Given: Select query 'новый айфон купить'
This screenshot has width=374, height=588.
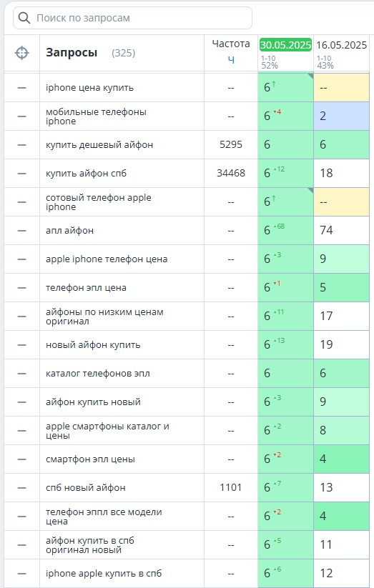Looking at the screenshot, I should 93,345.
